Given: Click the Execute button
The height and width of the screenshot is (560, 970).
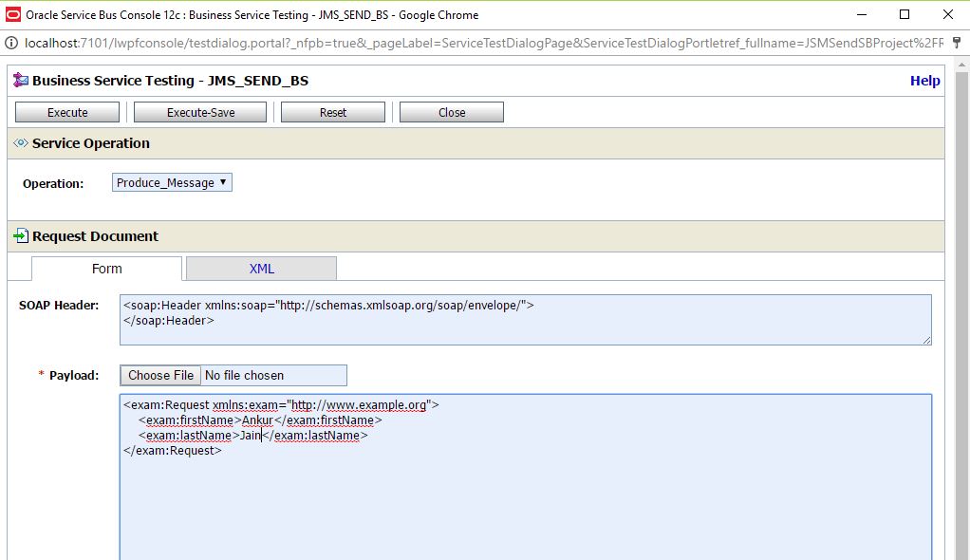Looking at the screenshot, I should coord(67,112).
